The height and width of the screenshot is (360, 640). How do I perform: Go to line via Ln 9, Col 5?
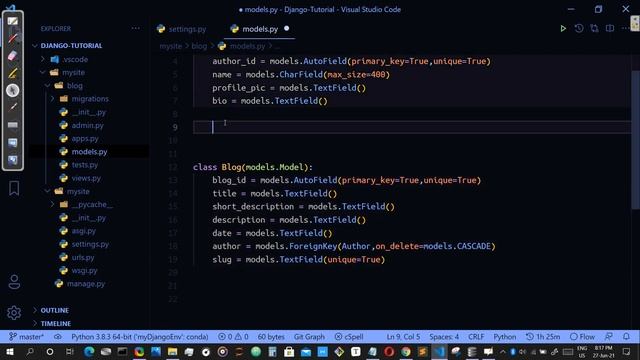pyautogui.click(x=403, y=337)
